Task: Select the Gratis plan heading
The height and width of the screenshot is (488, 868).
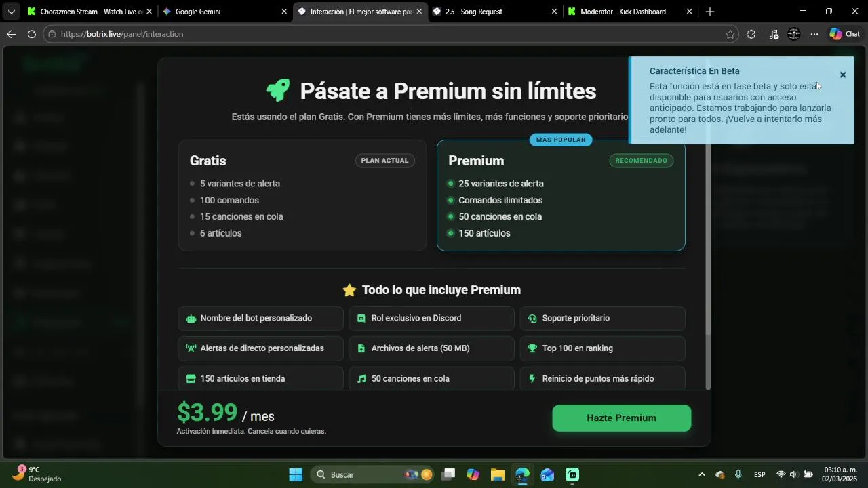Action: coord(208,161)
